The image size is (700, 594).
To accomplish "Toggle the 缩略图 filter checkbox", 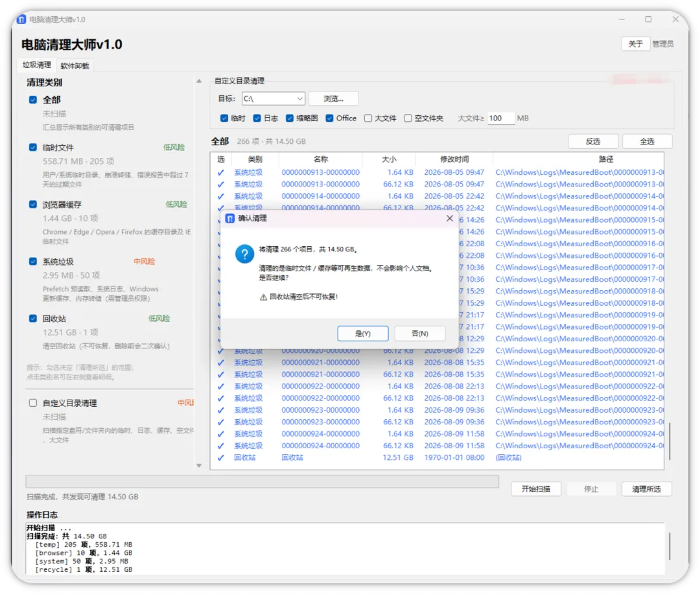I will click(x=290, y=119).
